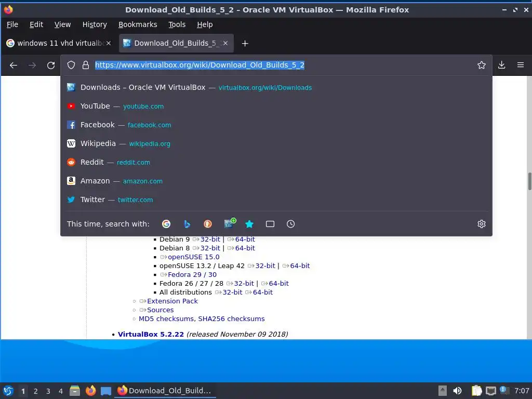Open Debian 9 64-bit download link
The height and width of the screenshot is (399, 532).
(245, 239)
